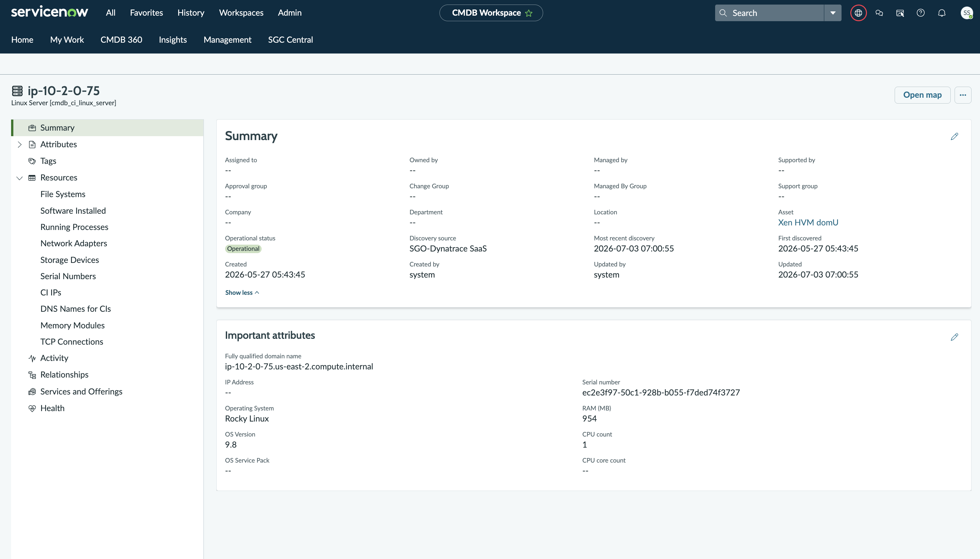
Task: Open Memory Modules under Resources
Action: (x=73, y=325)
